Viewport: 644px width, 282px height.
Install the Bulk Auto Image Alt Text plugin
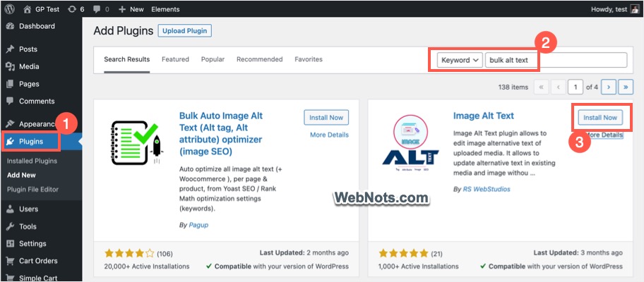coord(326,118)
